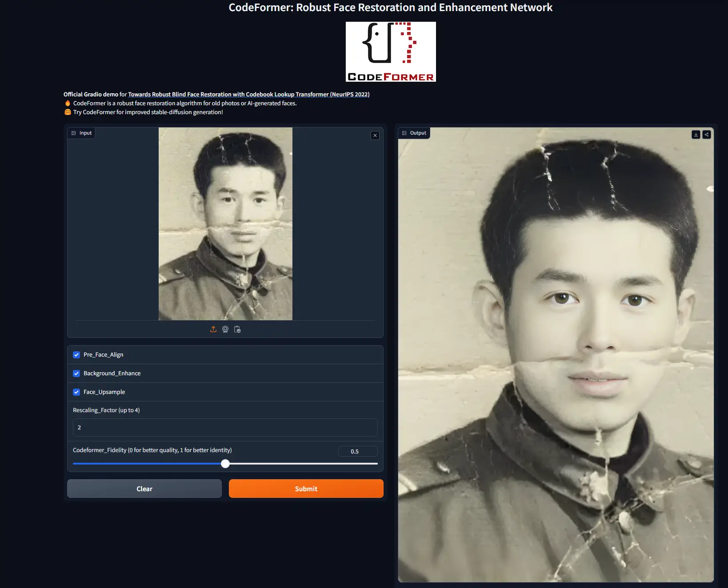
Task: Toggle the Background_Enhance checkbox
Action: click(x=76, y=373)
